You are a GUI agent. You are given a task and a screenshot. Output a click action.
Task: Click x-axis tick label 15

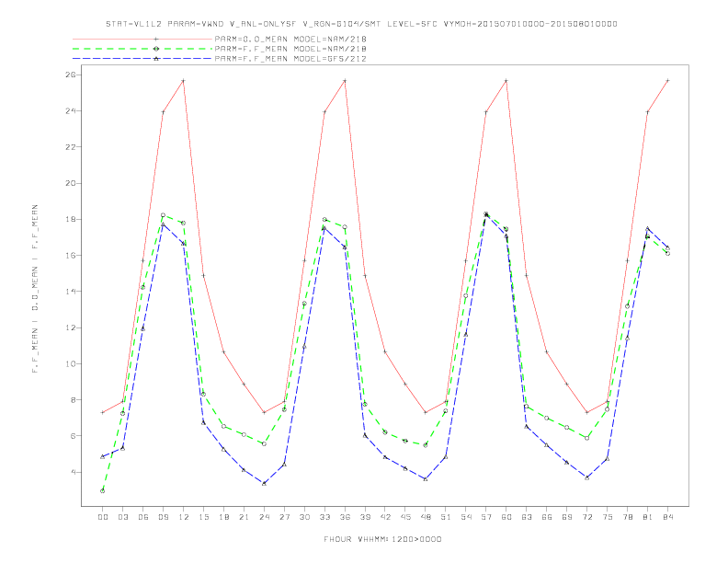(x=203, y=517)
